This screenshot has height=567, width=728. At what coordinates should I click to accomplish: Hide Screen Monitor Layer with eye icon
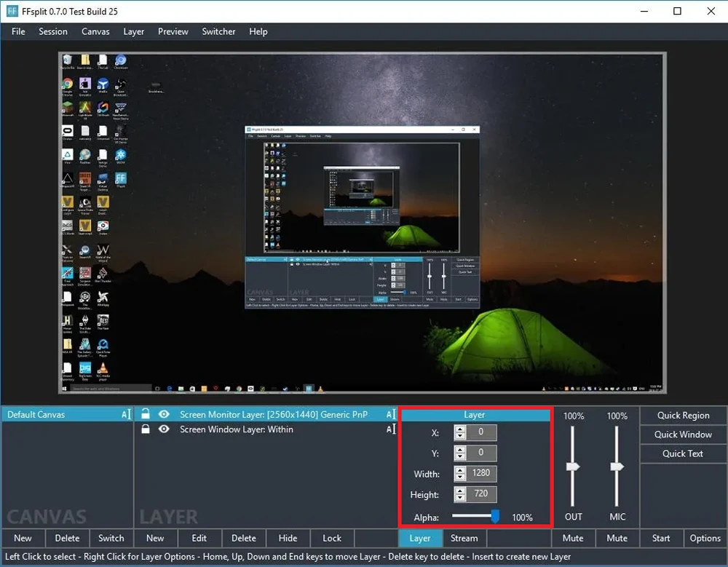click(164, 414)
